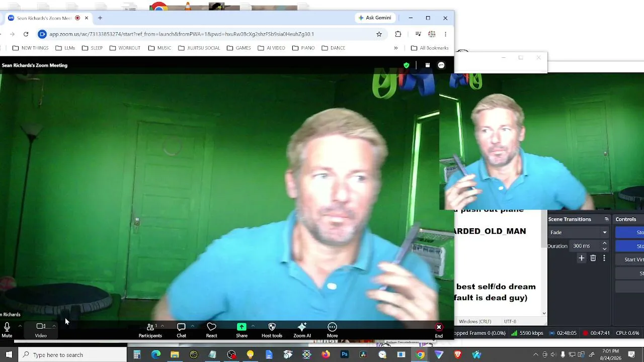644x362 pixels.
Task: Show hidden system tray icons
Action: tap(535, 355)
